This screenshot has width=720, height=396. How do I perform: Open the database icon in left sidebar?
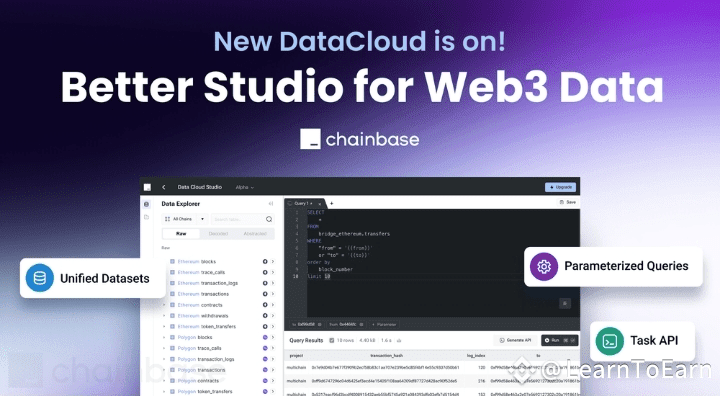pos(146,204)
